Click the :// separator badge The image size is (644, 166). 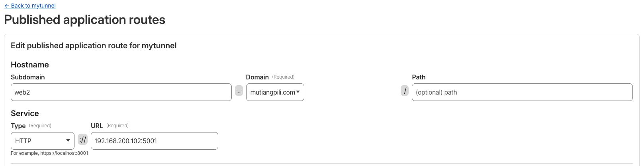[82, 140]
